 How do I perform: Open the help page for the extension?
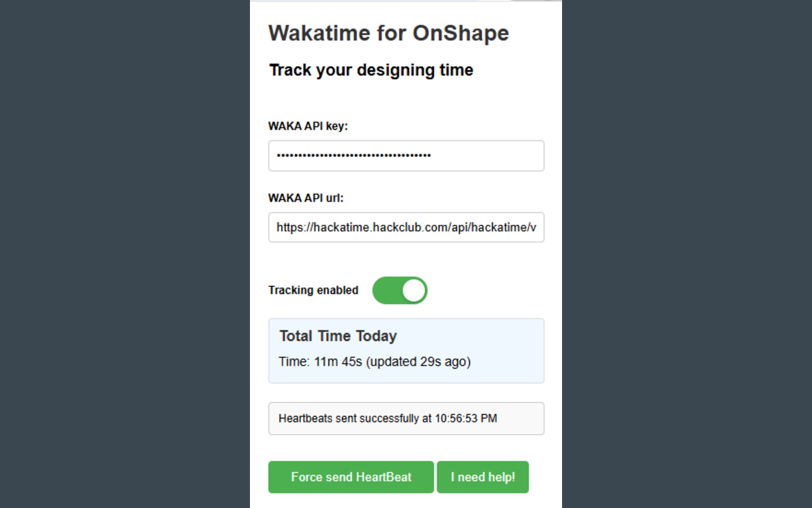pyautogui.click(x=483, y=477)
